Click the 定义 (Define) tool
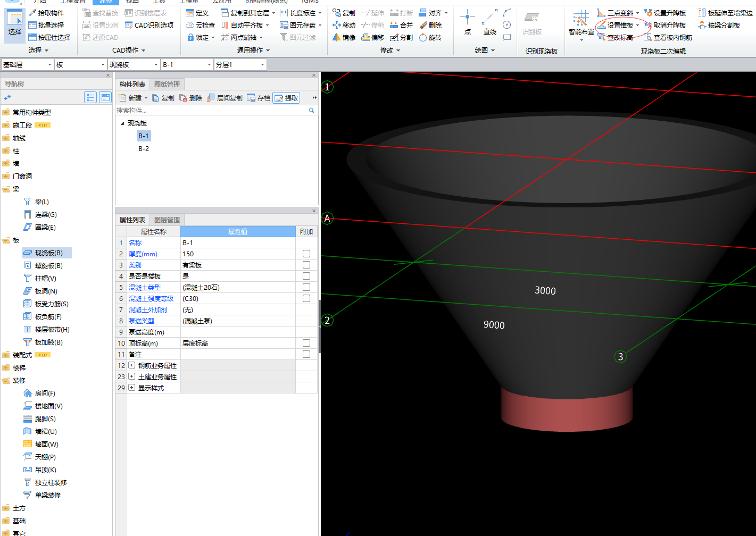 pos(197,13)
